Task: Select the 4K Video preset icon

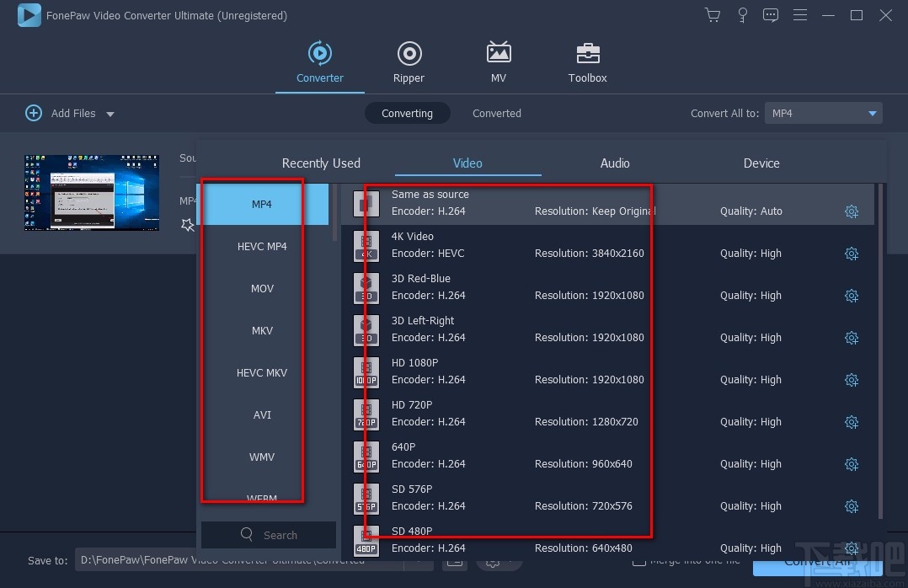Action: (x=366, y=246)
